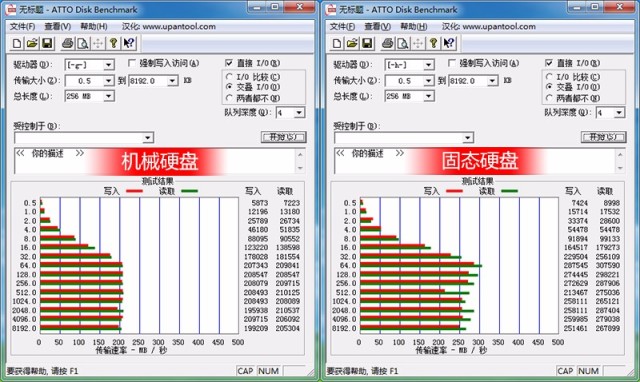Click red 写入 legend swatch in left window

[x=134, y=191]
